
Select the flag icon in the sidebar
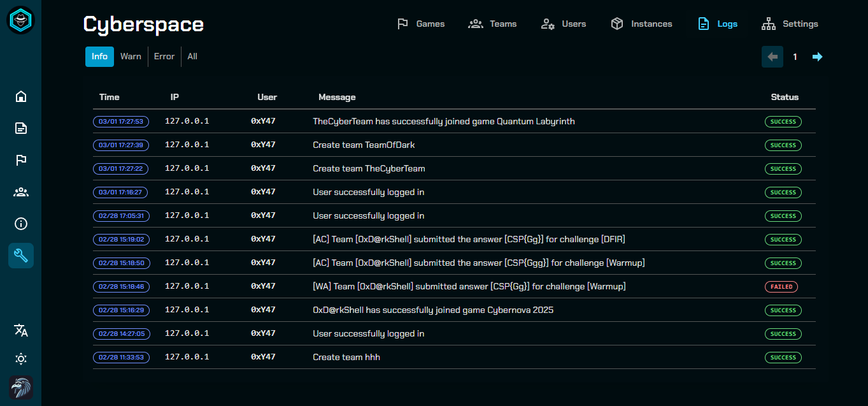coord(20,160)
